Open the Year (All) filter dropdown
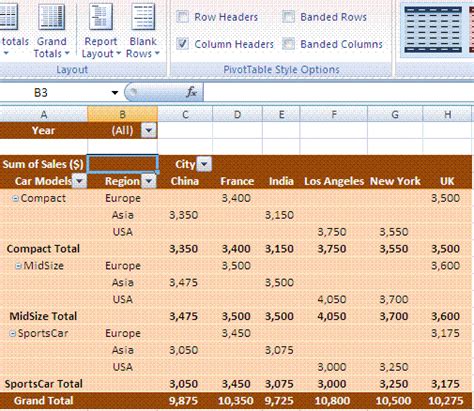474x411 pixels. click(148, 130)
